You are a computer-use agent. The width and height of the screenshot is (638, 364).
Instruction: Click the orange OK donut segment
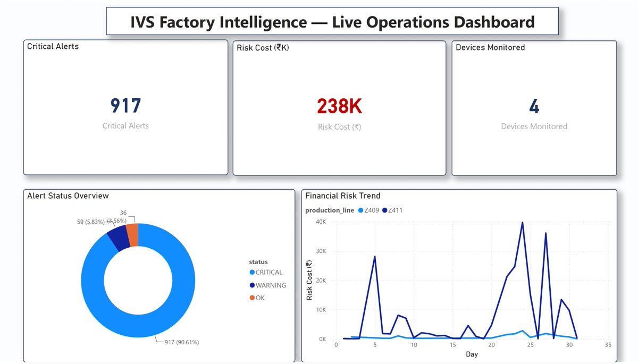pos(132,234)
